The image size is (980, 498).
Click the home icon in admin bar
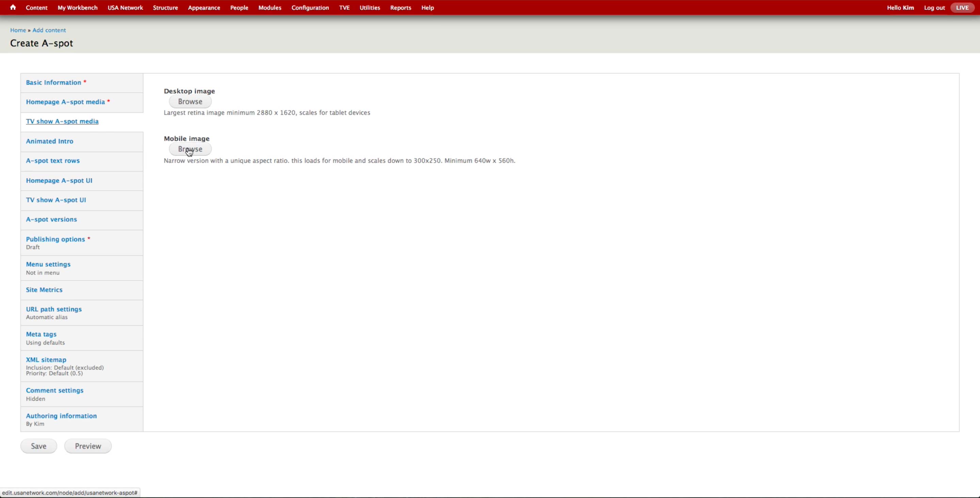(x=13, y=7)
